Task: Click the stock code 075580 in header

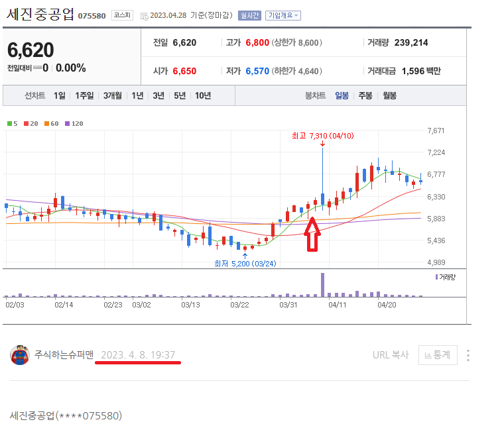Action: (92, 16)
